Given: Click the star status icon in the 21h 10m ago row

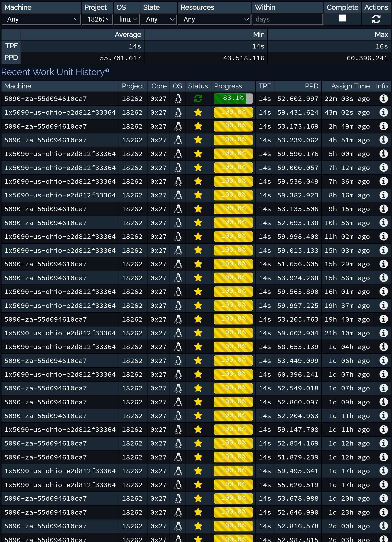Looking at the screenshot, I should (198, 333).
